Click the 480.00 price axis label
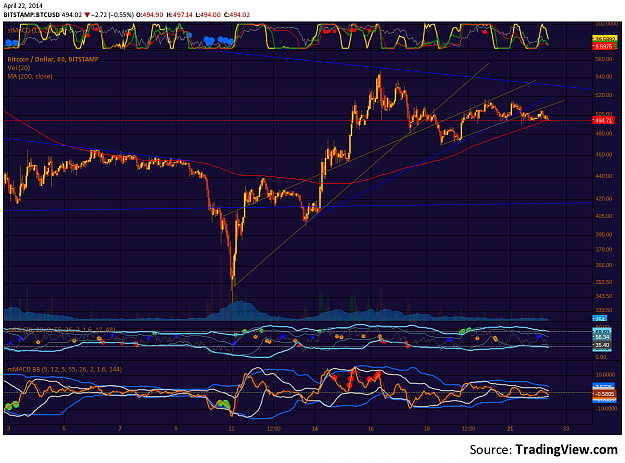 [603, 133]
